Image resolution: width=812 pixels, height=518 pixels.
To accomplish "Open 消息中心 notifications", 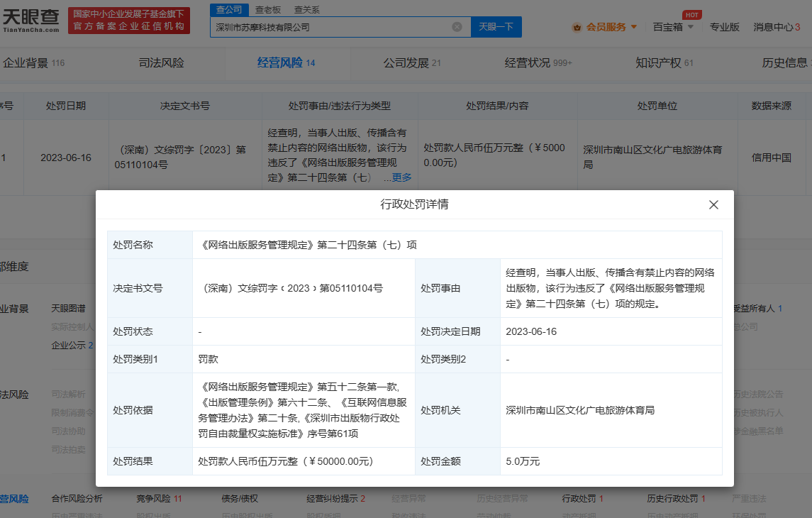I will (x=776, y=27).
